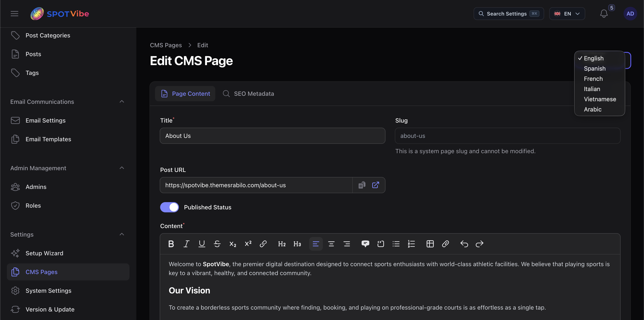Create a numbered list
The height and width of the screenshot is (320, 644).
411,244
